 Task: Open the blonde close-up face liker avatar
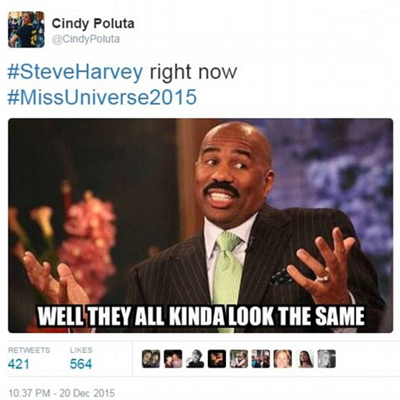[x=283, y=359]
